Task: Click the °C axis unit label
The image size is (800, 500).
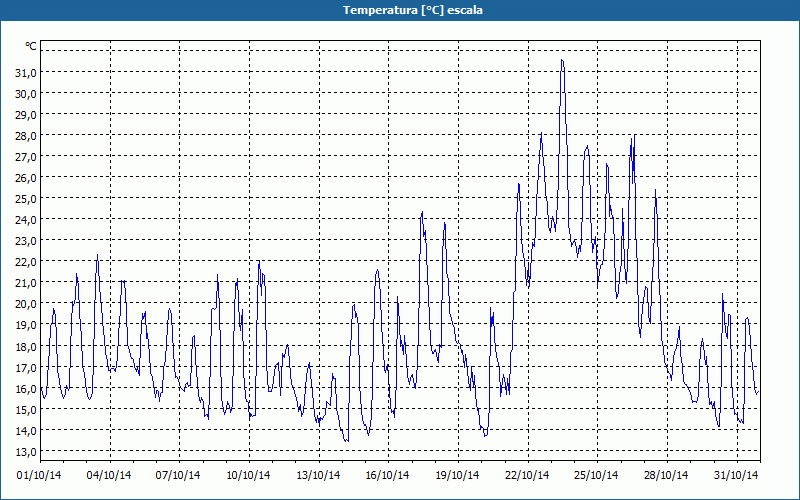Action: coord(31,46)
